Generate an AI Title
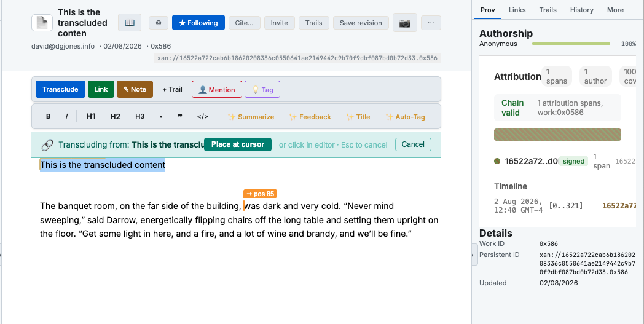 (x=358, y=117)
